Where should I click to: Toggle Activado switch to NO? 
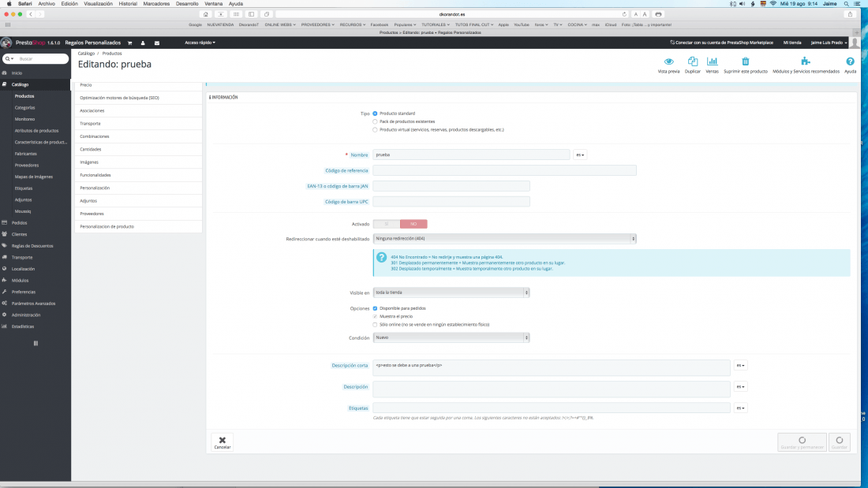tap(413, 224)
